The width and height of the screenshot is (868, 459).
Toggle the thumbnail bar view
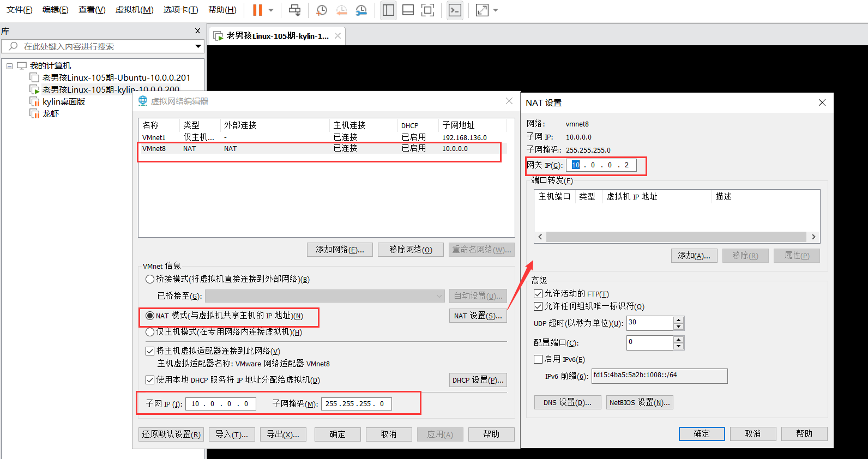408,10
